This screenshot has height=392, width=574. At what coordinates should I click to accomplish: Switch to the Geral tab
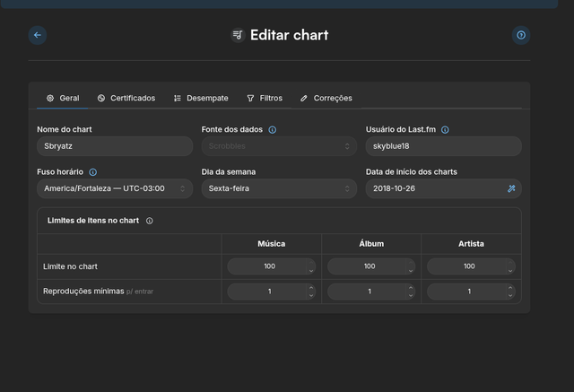[62, 98]
